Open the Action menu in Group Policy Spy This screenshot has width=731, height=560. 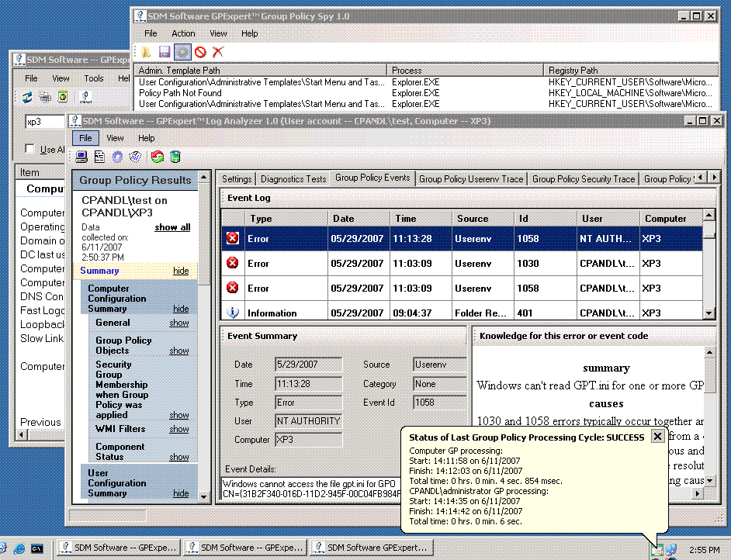(184, 33)
